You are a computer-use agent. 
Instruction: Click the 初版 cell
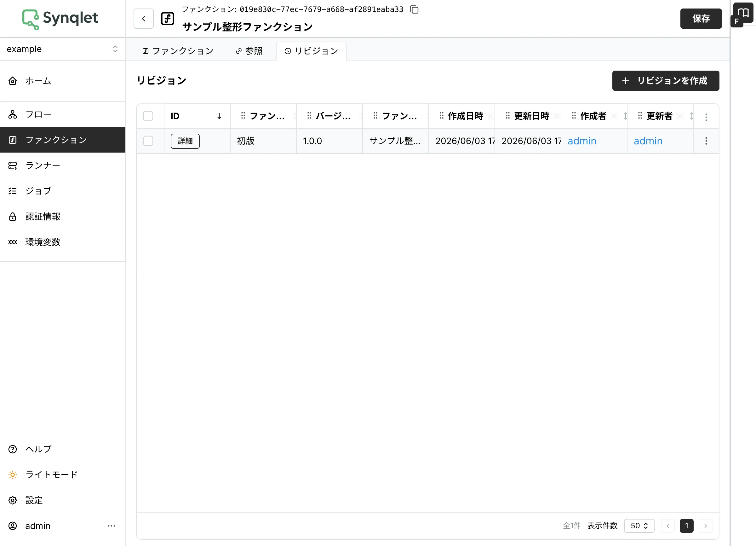pos(263,141)
